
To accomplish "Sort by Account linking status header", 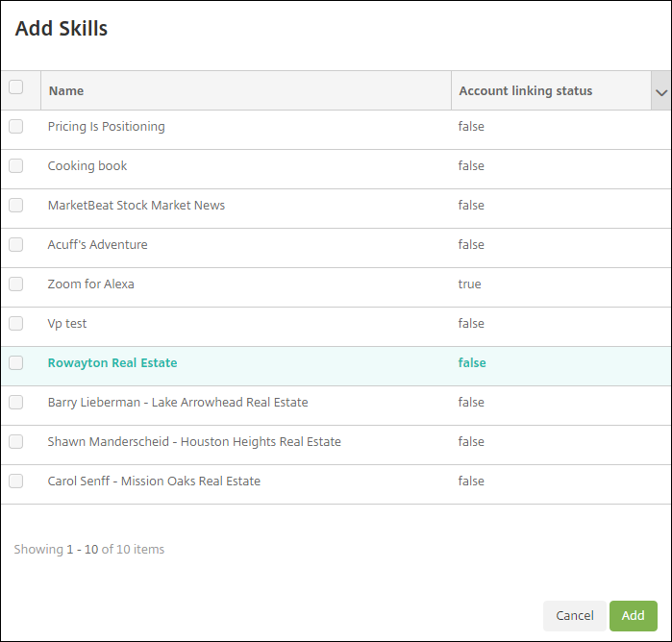I will [526, 91].
